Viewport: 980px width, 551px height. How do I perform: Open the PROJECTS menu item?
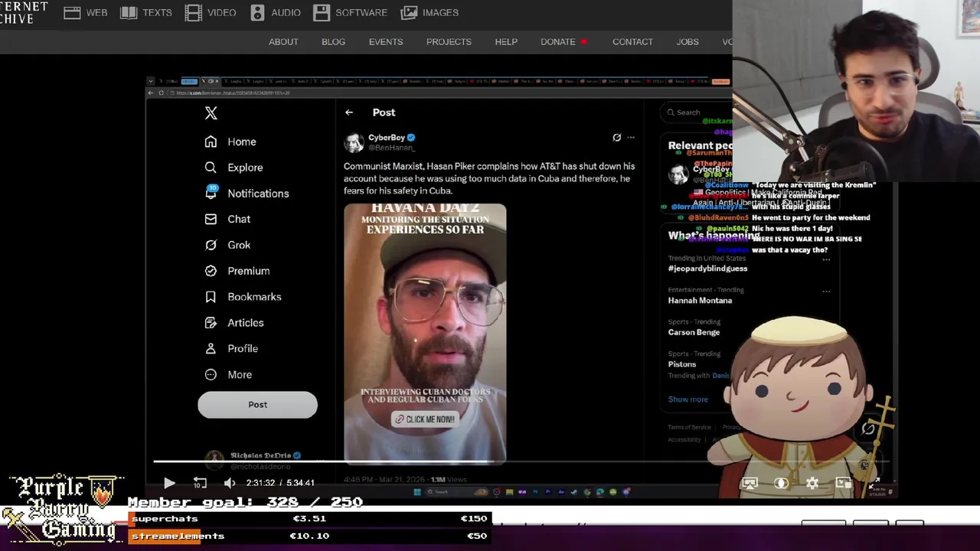point(449,42)
